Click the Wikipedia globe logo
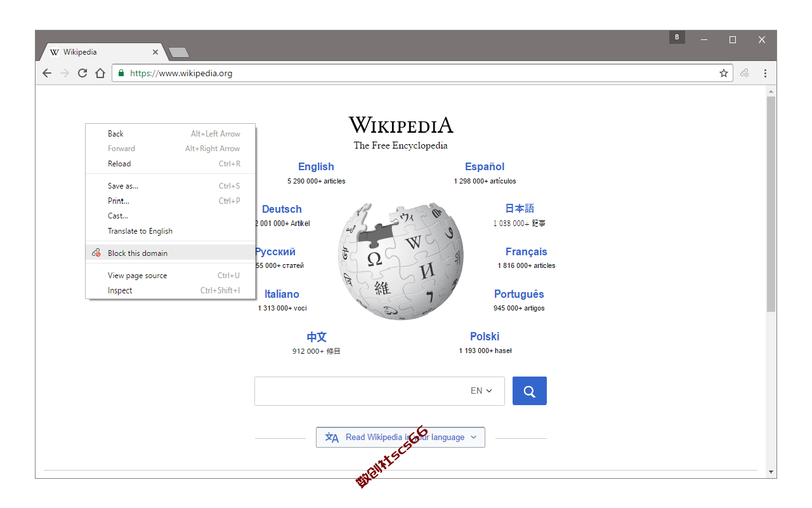 (x=400, y=261)
